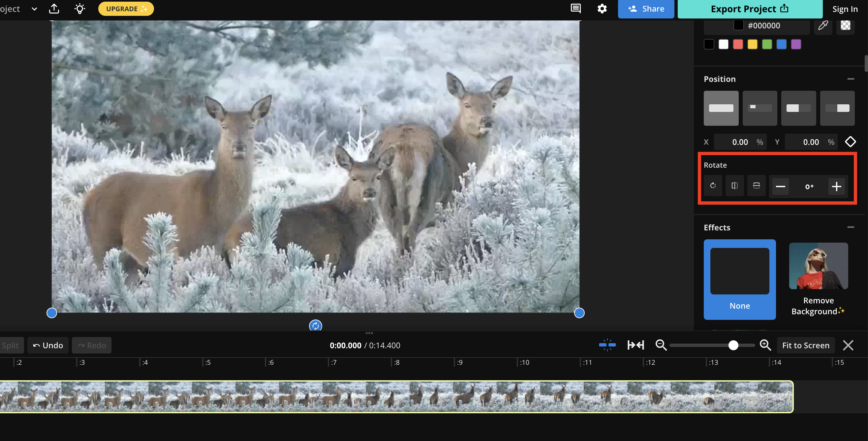Pick the black color swatch

[x=709, y=44]
